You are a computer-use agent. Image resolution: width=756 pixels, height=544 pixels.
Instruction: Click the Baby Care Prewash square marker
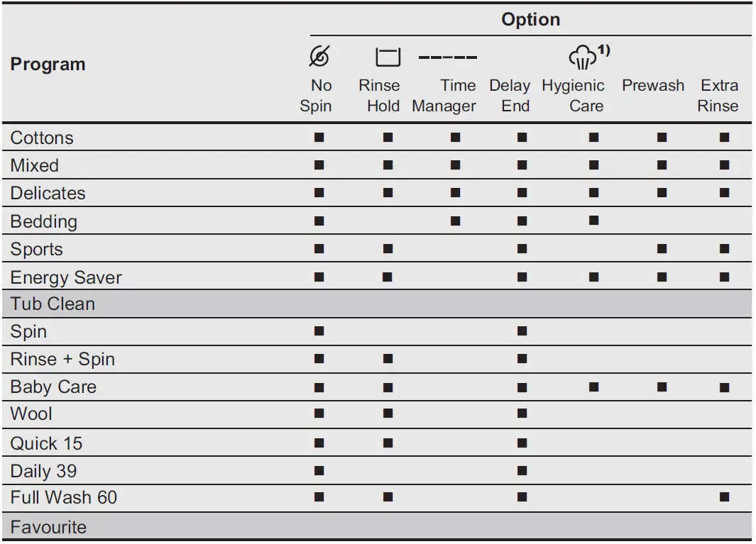[x=662, y=387]
